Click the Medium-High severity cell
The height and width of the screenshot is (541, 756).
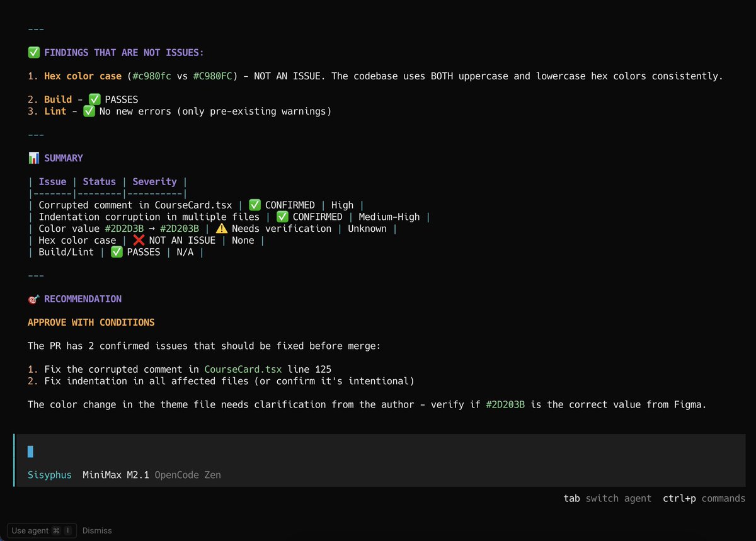click(389, 217)
